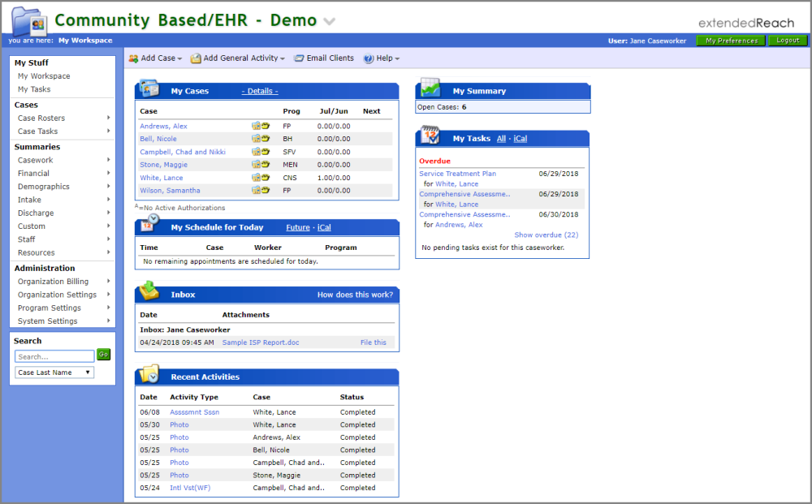Click the Community Based/EHR folder logo
This screenshot has width=812, height=504.
tap(29, 21)
